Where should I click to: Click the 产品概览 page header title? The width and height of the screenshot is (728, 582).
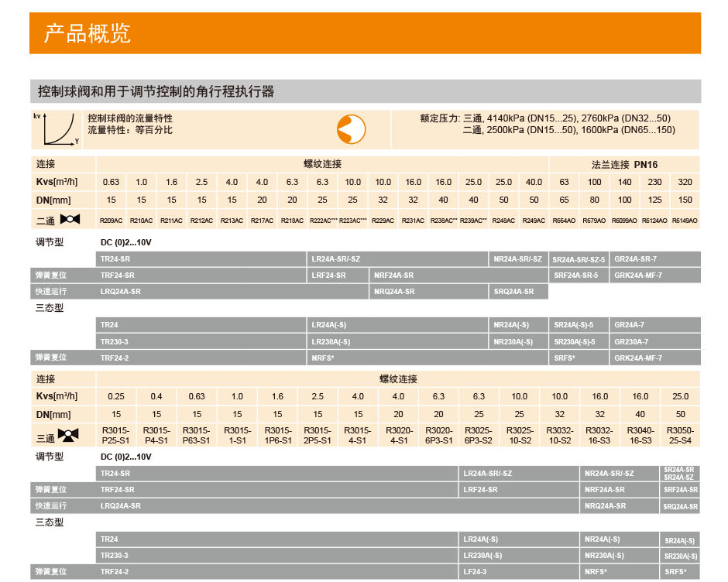88,33
